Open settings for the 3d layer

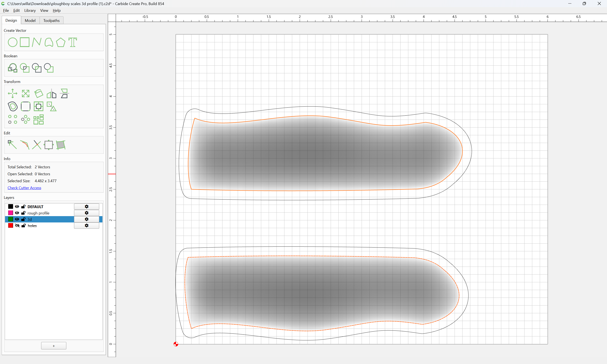(x=87, y=219)
